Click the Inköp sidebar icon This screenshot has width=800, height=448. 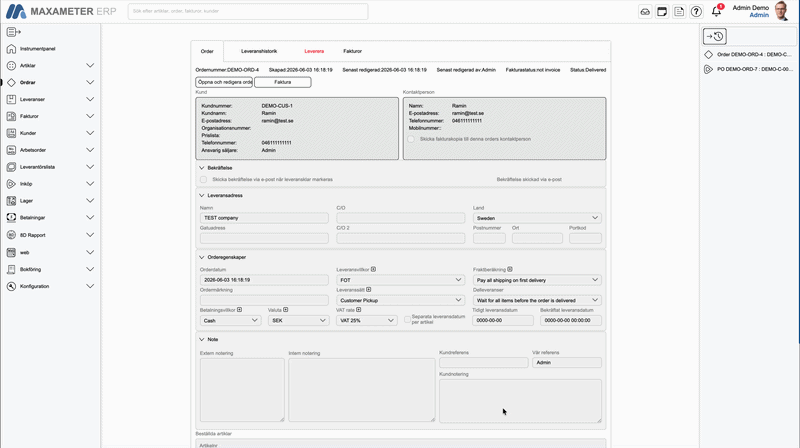point(11,184)
